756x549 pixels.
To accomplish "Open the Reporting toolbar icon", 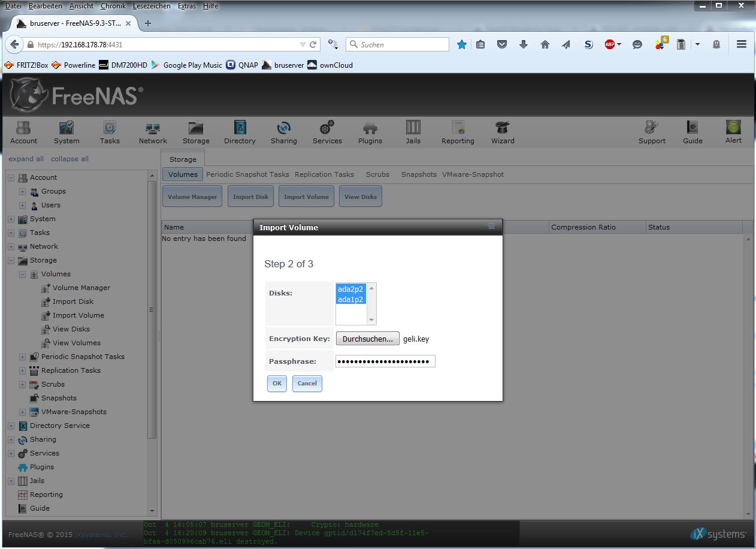I will (x=458, y=132).
